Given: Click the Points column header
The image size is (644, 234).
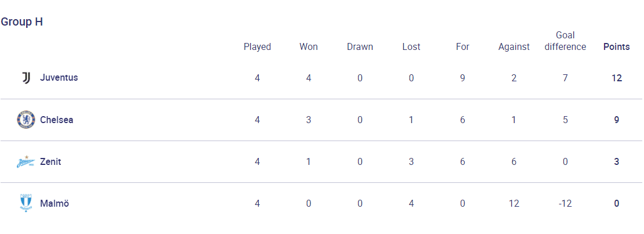Looking at the screenshot, I should (617, 47).
